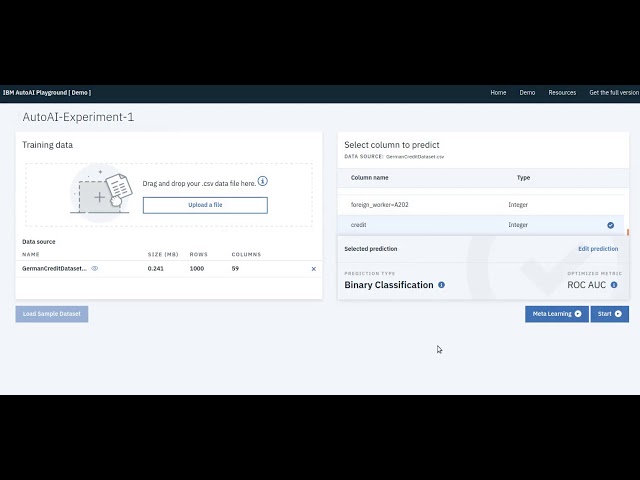
Task: Click scrollbar of column list
Action: point(628,232)
